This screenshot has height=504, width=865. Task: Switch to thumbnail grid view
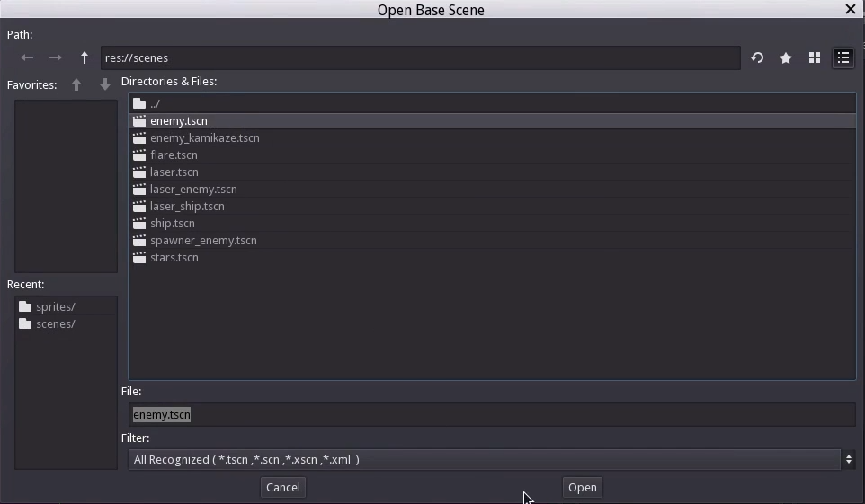tap(815, 57)
